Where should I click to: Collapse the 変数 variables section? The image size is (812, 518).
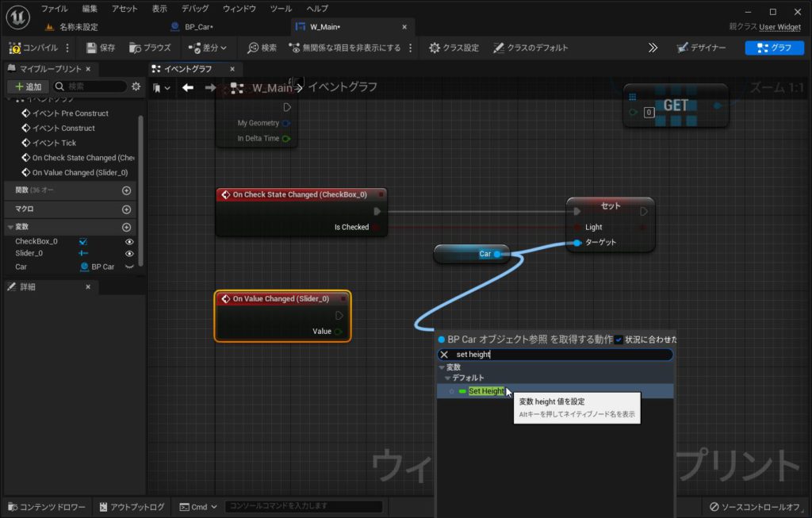[10, 227]
